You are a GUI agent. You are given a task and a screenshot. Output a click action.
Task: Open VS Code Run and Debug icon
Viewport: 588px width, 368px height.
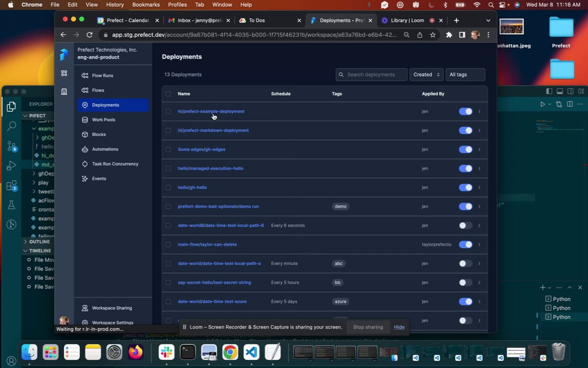pos(11,166)
